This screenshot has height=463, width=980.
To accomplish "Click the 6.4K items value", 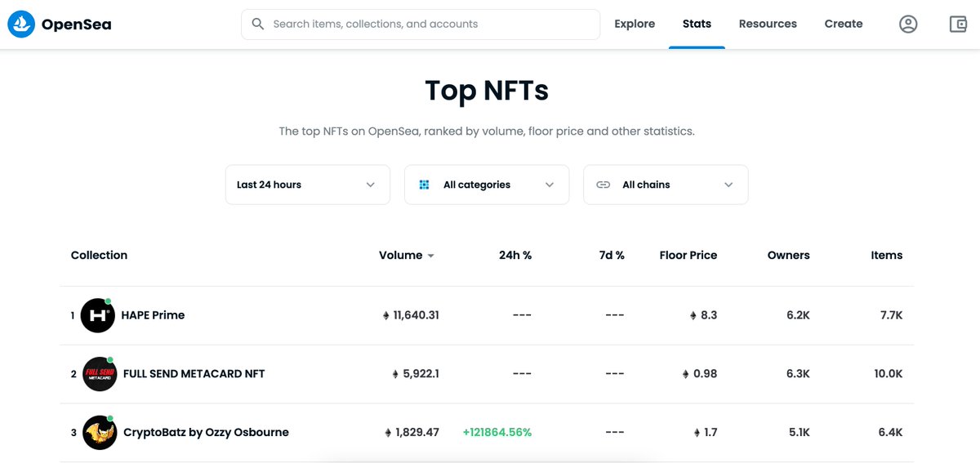I will click(891, 433).
